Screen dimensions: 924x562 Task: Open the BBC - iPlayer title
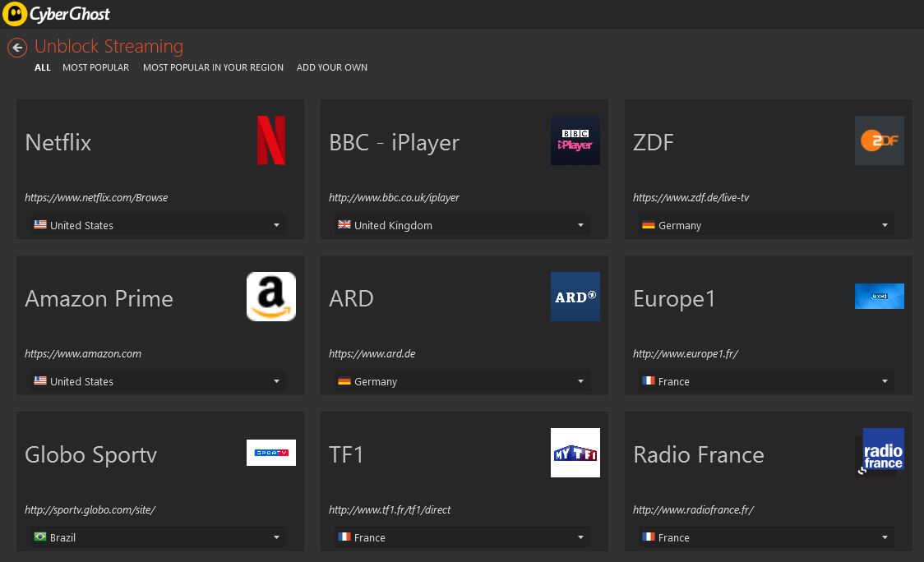pos(395,143)
